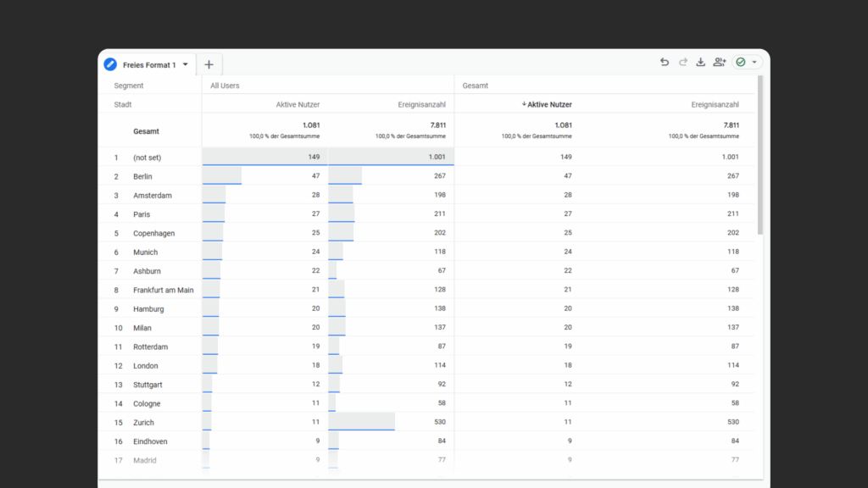
Task: Click the Zurich Ereignisanzahl bar cell
Action: [x=390, y=422]
